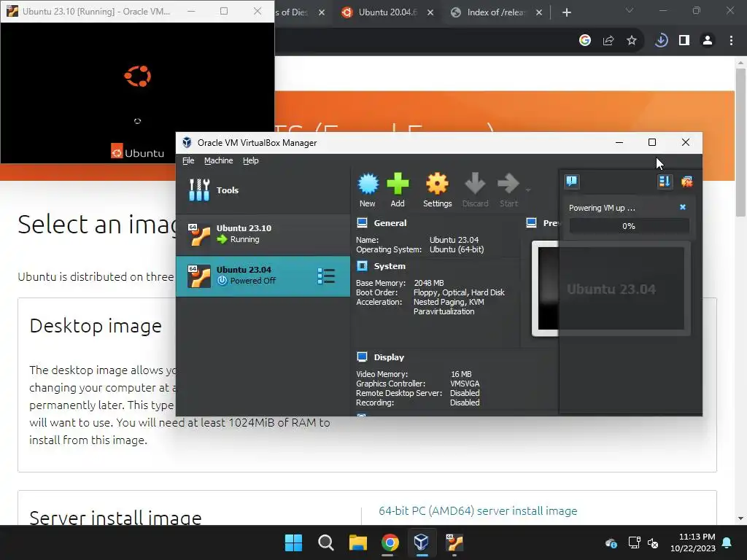Click the Preview section monitor icon
Screen dimensions: 747x560
532,223
